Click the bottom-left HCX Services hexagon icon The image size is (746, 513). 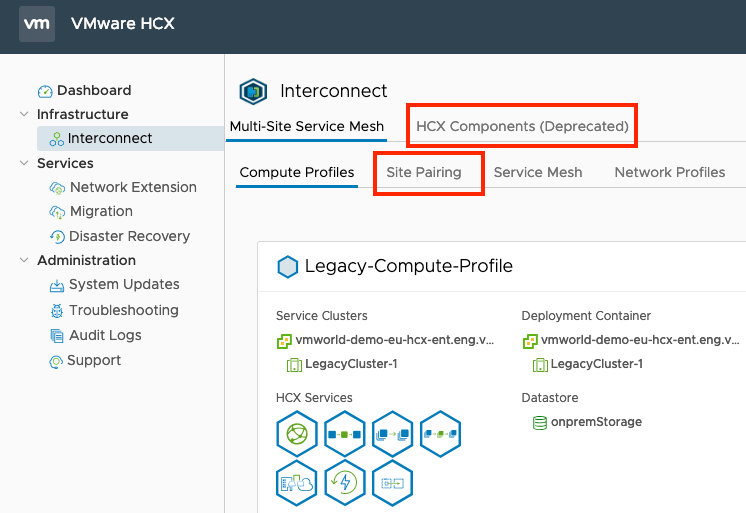point(295,483)
